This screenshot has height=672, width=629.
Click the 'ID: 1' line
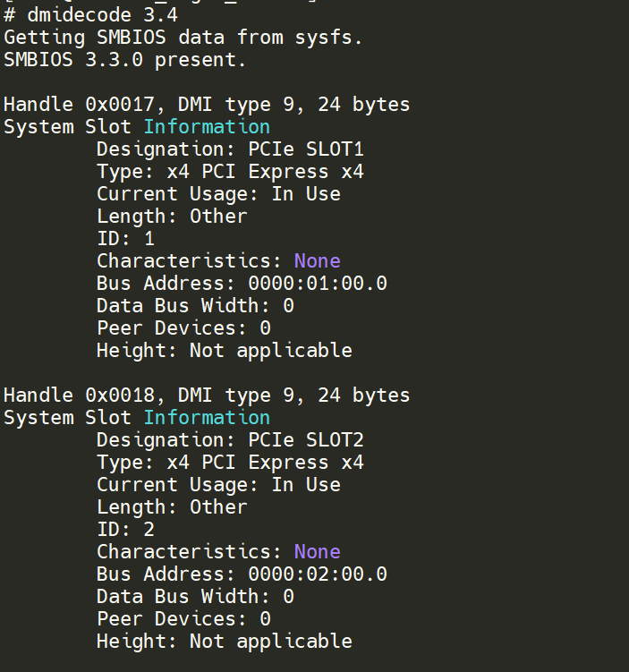pyautogui.click(x=125, y=239)
